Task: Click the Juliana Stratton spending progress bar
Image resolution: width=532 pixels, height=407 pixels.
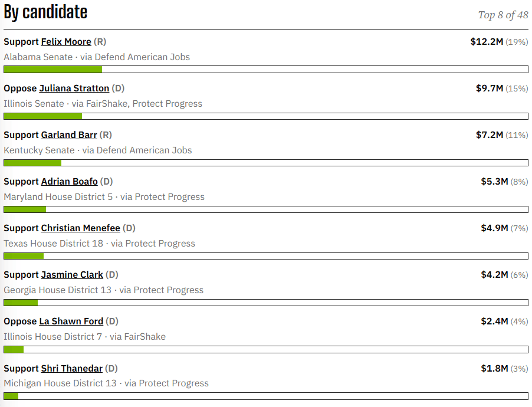Action: pos(266,116)
